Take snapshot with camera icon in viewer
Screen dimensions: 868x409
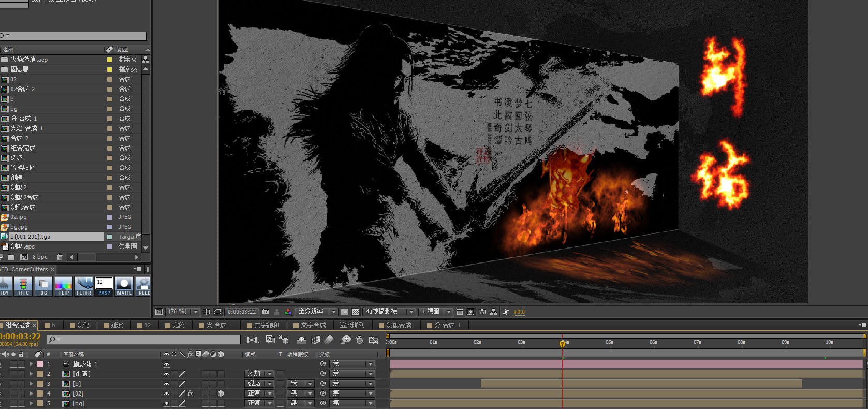[266, 312]
